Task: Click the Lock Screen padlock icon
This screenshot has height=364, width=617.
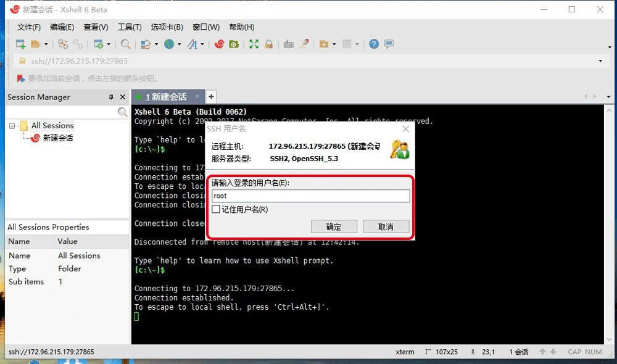Action: (269, 44)
